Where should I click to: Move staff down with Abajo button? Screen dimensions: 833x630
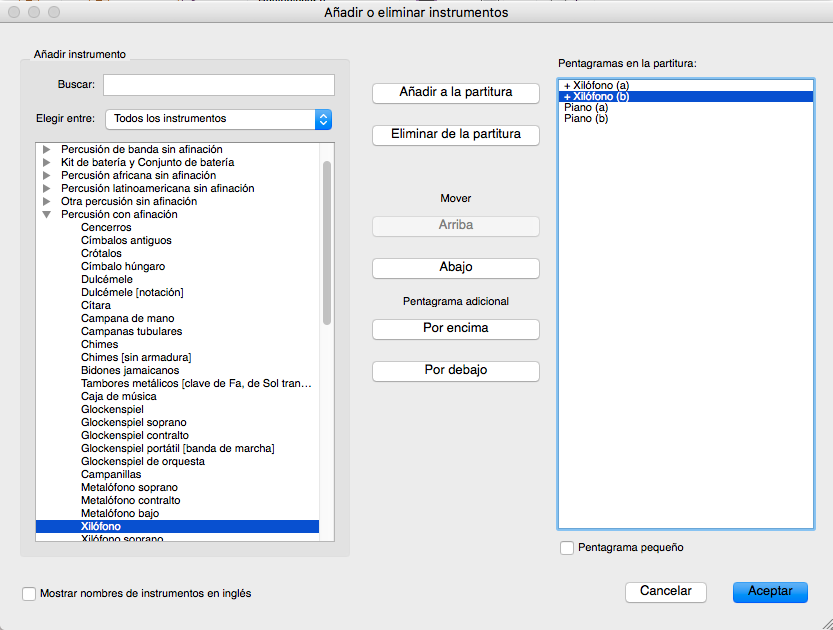point(456,268)
